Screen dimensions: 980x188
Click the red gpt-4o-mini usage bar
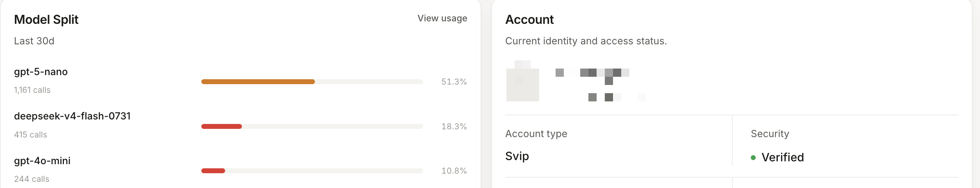click(213, 171)
